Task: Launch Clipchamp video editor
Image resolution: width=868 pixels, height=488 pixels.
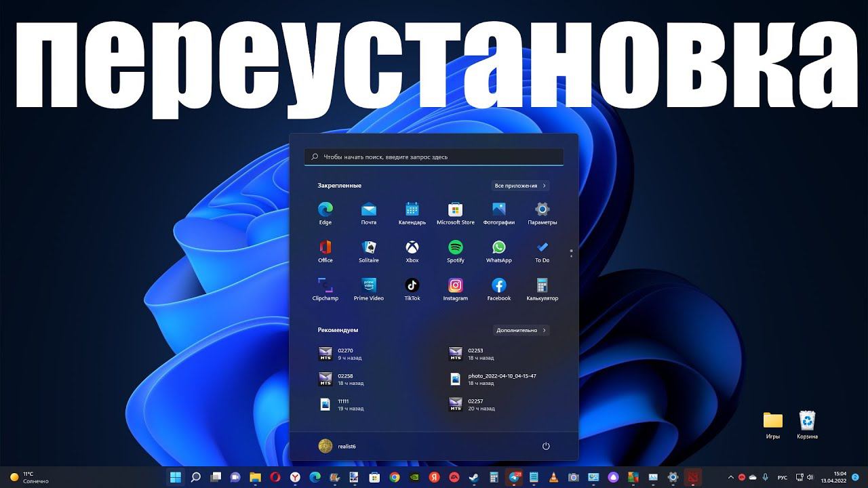Action: pyautogui.click(x=325, y=289)
